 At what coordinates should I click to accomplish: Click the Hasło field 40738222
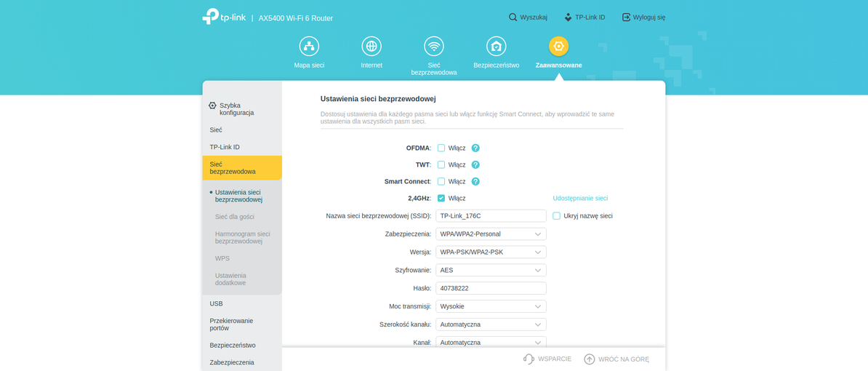tap(491, 288)
